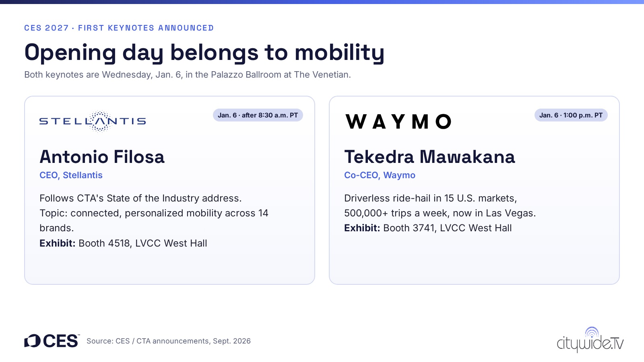Click the 'Source: CES / CTA announcements' line
The image size is (644, 362).
point(169,341)
